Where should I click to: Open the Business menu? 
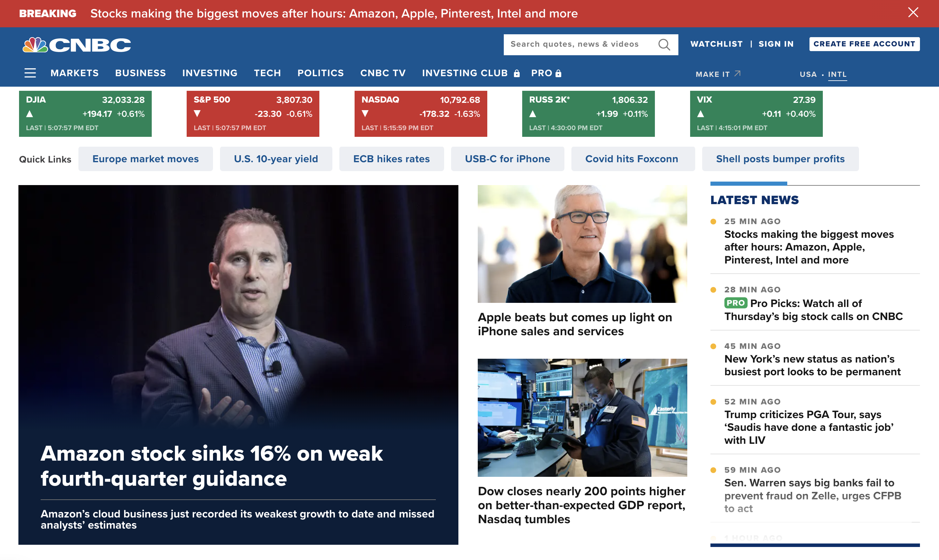(x=140, y=73)
